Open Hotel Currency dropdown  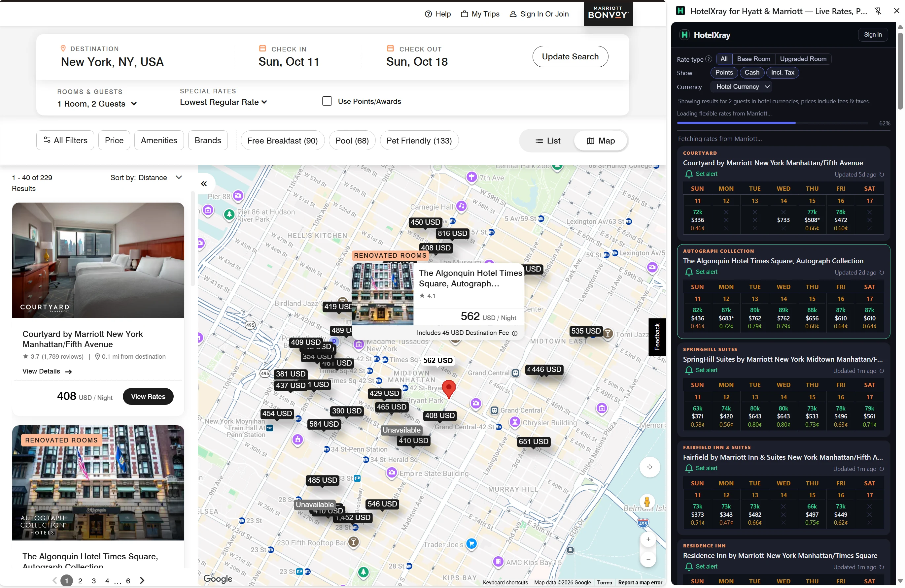tap(742, 87)
